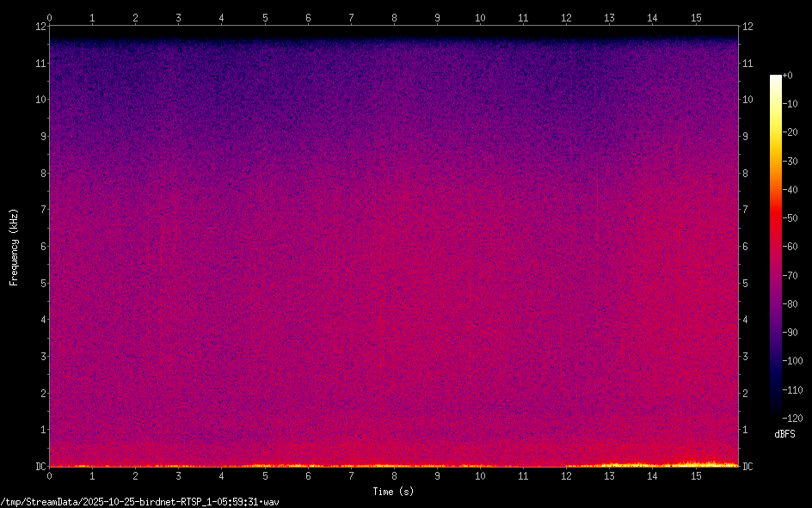Click the DC label on right frequency axis
812x508 pixels.
(747, 467)
